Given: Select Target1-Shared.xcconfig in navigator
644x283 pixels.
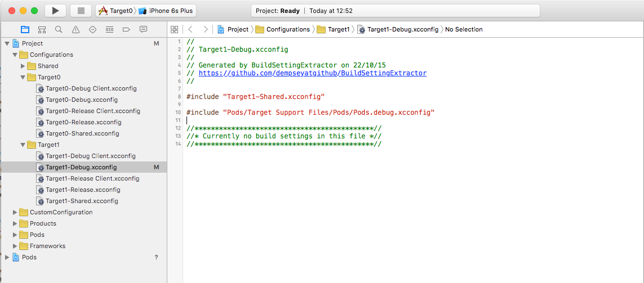Looking at the screenshot, I should click(82, 201).
